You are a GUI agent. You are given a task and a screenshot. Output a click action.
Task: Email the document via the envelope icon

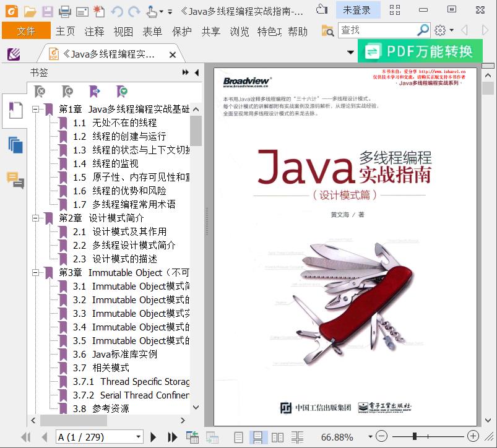tap(82, 12)
